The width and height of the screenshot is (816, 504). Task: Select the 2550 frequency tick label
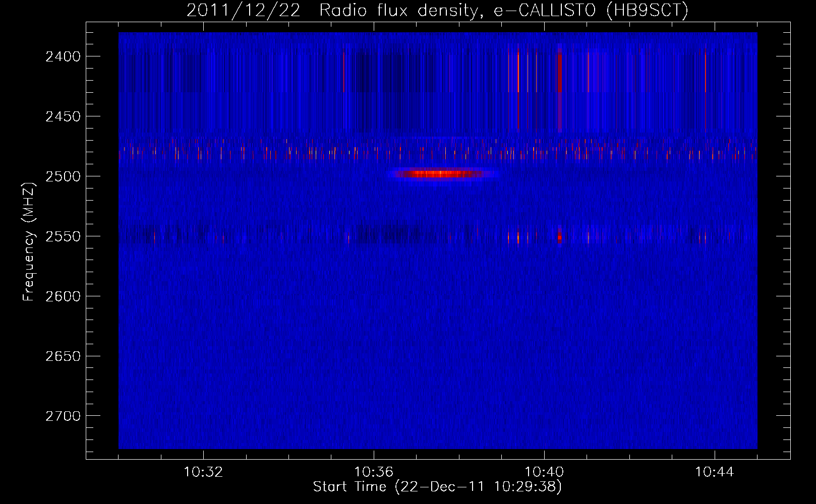click(63, 236)
